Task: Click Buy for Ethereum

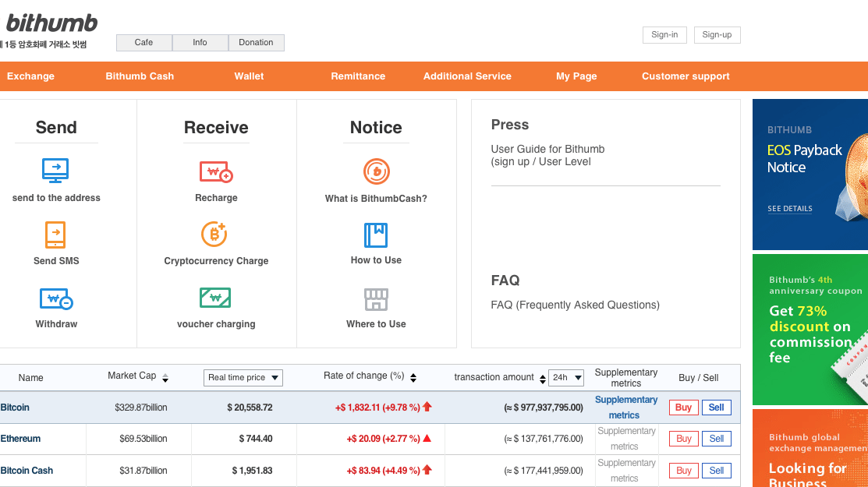Action: point(684,439)
